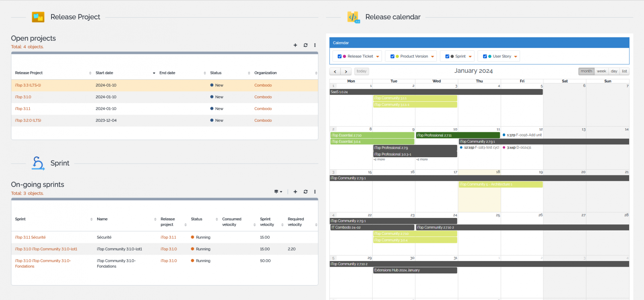Image resolution: width=644 pixels, height=300 pixels.
Task: Expand '+2 more' events on Tuesday 9
Action: [379, 160]
